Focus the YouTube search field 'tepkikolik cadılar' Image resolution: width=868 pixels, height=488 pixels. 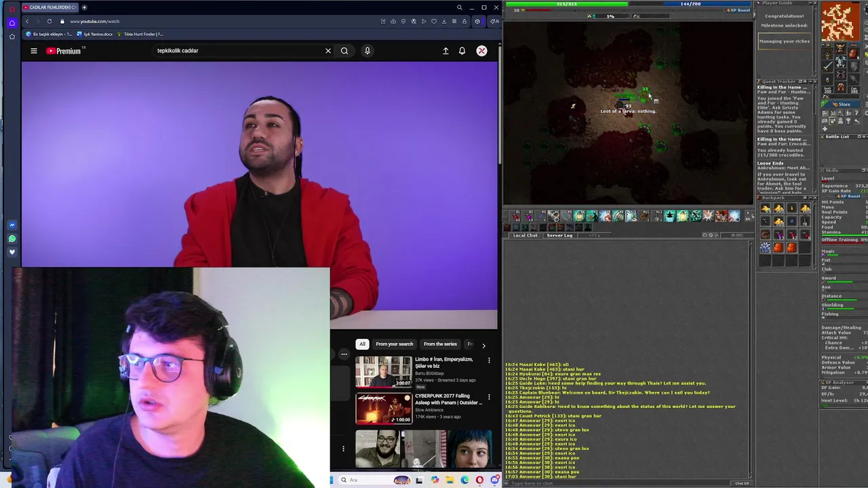(237, 51)
